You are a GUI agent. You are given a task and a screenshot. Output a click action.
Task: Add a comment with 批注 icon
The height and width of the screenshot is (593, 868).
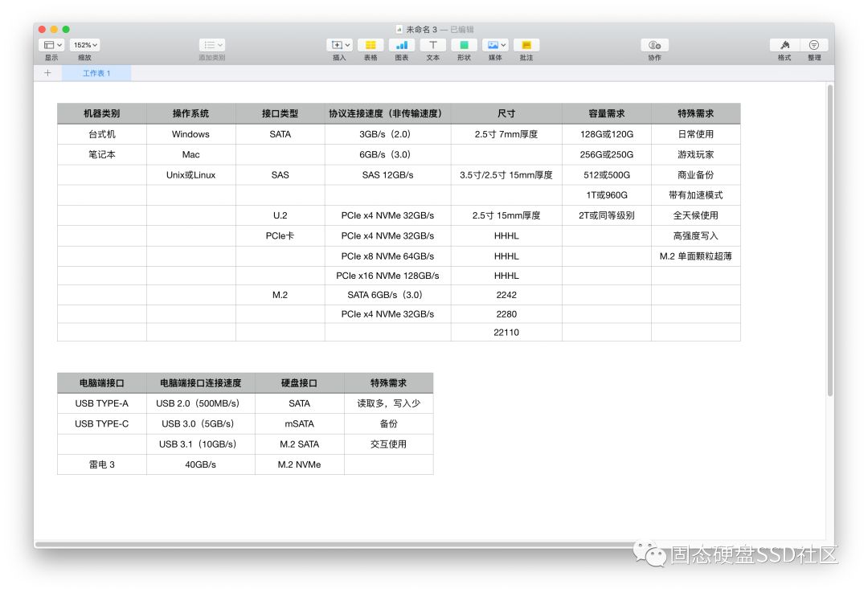(x=526, y=45)
